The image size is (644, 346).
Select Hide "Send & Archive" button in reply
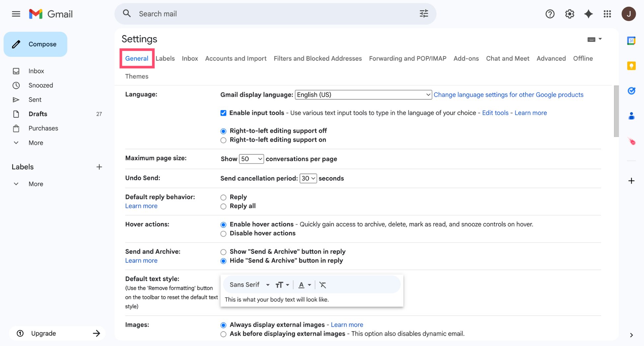[x=223, y=261]
